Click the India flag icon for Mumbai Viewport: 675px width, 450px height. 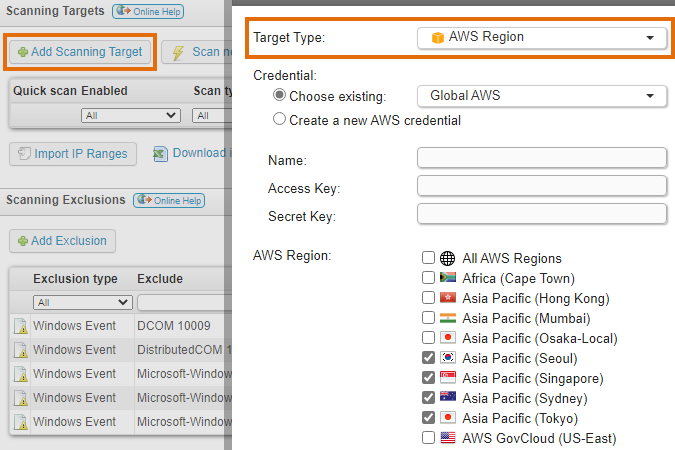[448, 318]
